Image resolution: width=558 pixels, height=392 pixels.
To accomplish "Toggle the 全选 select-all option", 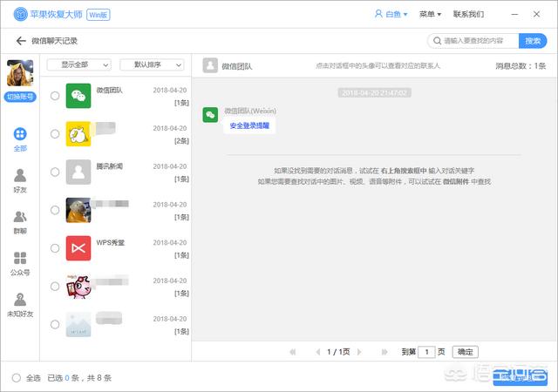I will pos(17,378).
